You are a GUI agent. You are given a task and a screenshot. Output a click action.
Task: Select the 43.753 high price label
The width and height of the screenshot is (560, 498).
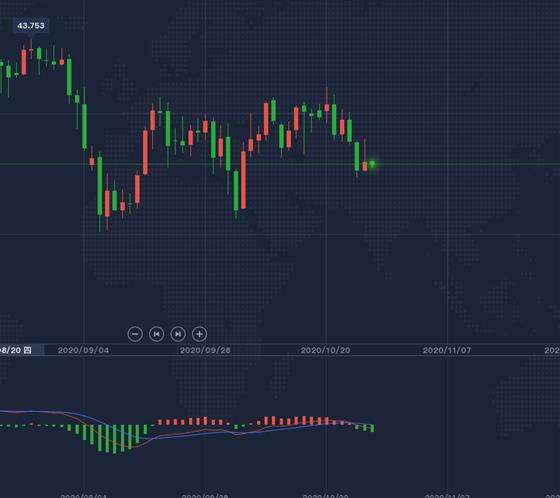(x=31, y=26)
